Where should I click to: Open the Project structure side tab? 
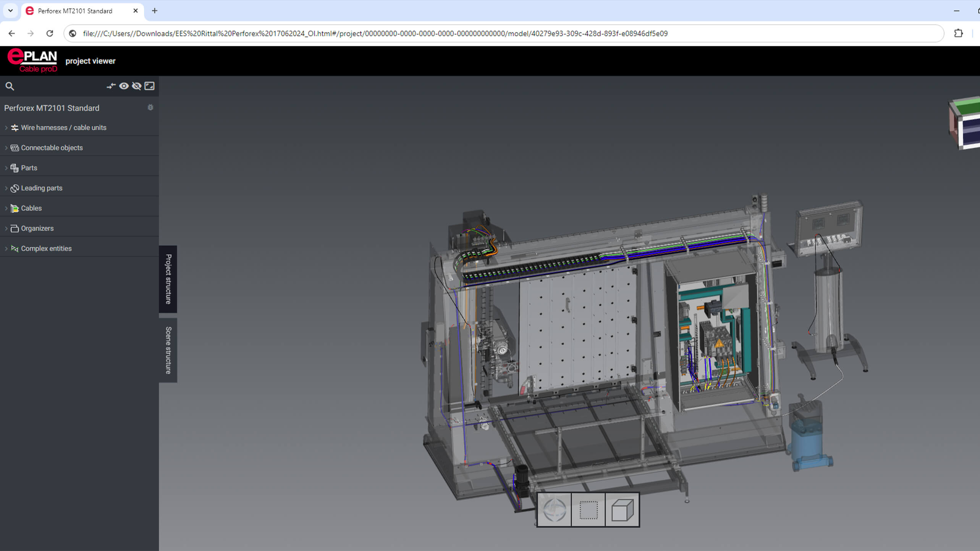coord(168,279)
